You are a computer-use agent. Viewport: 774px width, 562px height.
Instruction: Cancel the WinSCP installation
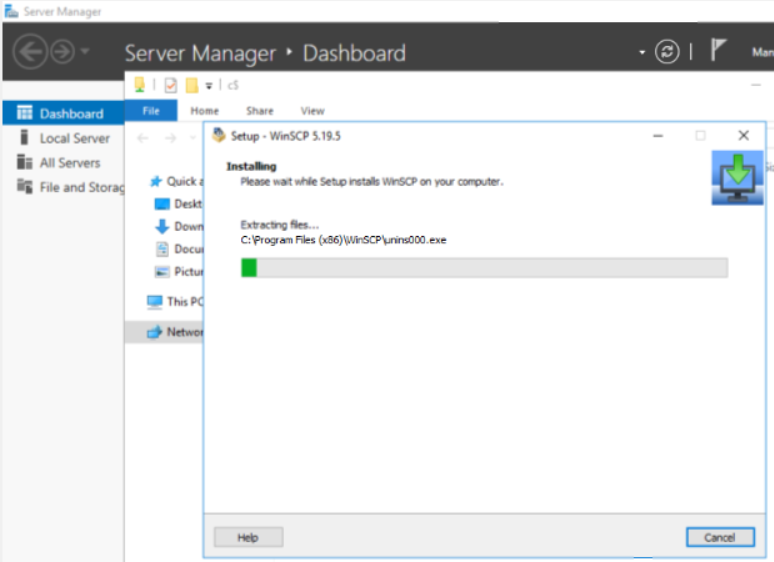(x=720, y=537)
